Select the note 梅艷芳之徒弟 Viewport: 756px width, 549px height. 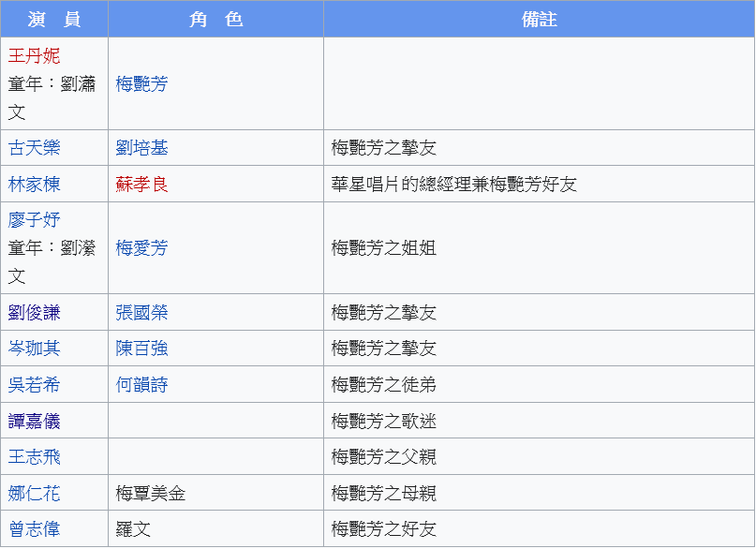pos(384,385)
